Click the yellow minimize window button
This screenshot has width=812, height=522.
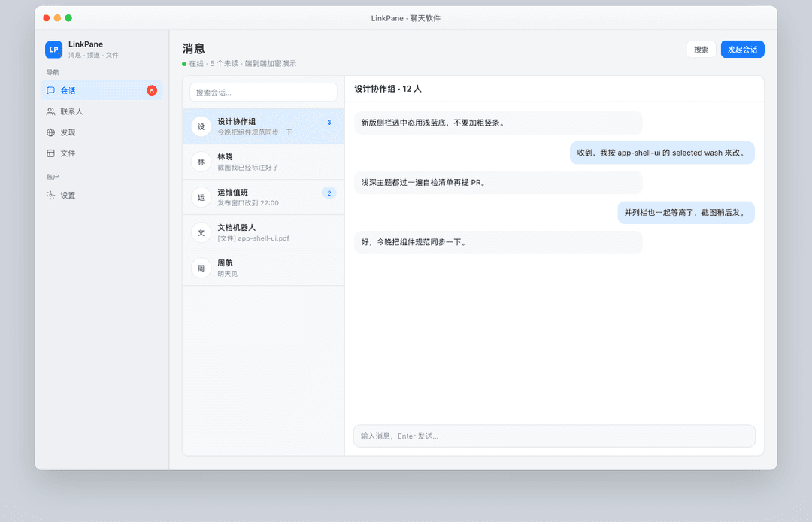click(x=57, y=17)
